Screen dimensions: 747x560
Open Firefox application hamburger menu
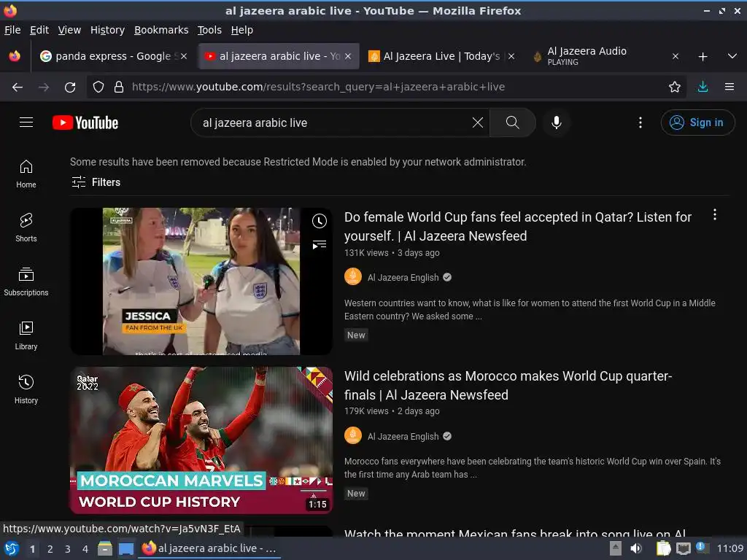coord(729,87)
